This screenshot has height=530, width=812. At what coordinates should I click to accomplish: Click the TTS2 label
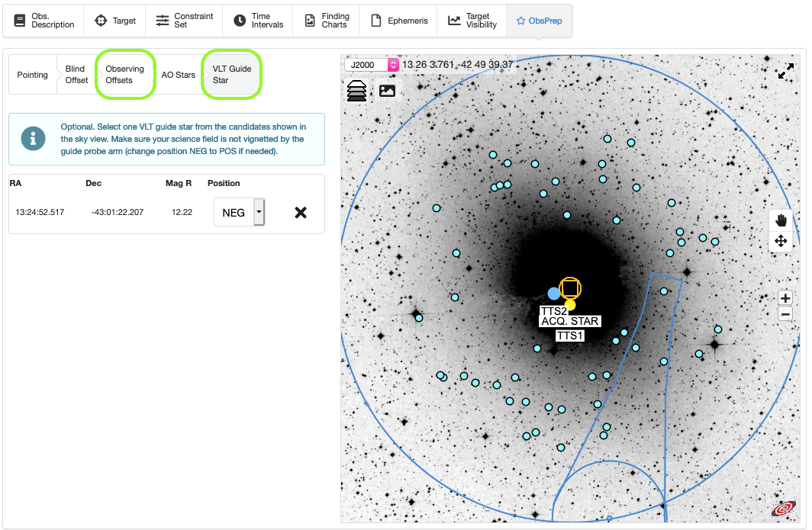553,311
